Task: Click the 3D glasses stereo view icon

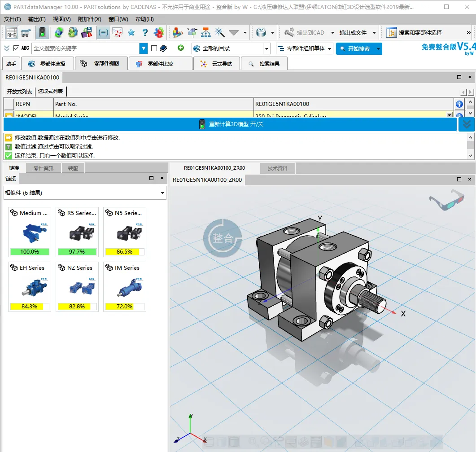Action: pyautogui.click(x=446, y=200)
